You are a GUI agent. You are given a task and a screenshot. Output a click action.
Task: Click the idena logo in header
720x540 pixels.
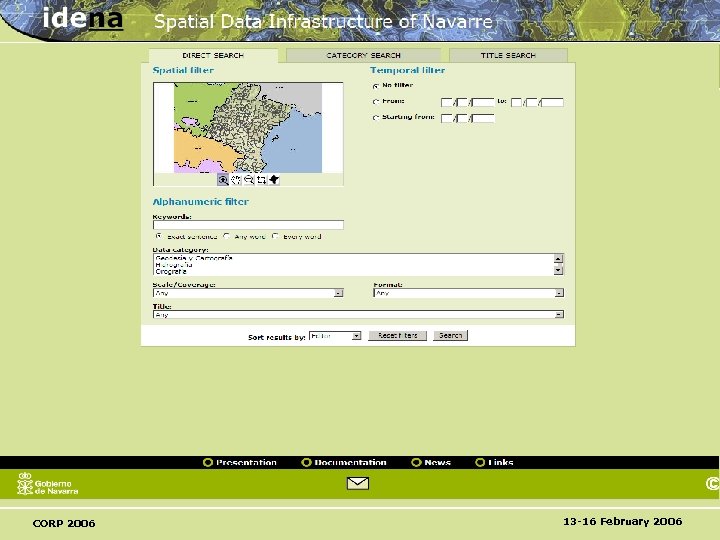[x=83, y=18]
